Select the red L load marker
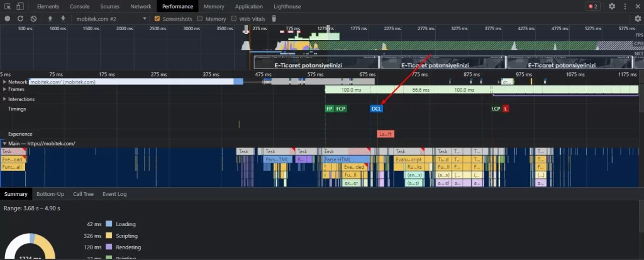 click(x=506, y=109)
